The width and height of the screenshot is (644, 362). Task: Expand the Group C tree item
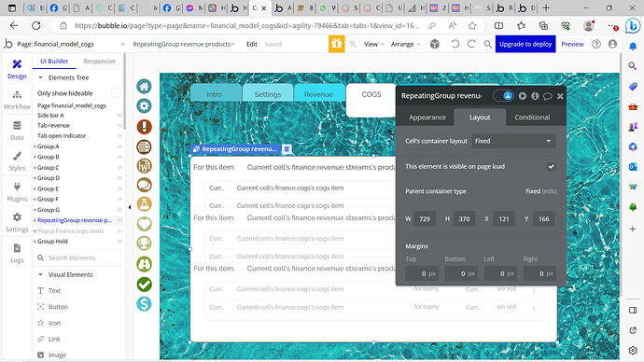tap(35, 167)
